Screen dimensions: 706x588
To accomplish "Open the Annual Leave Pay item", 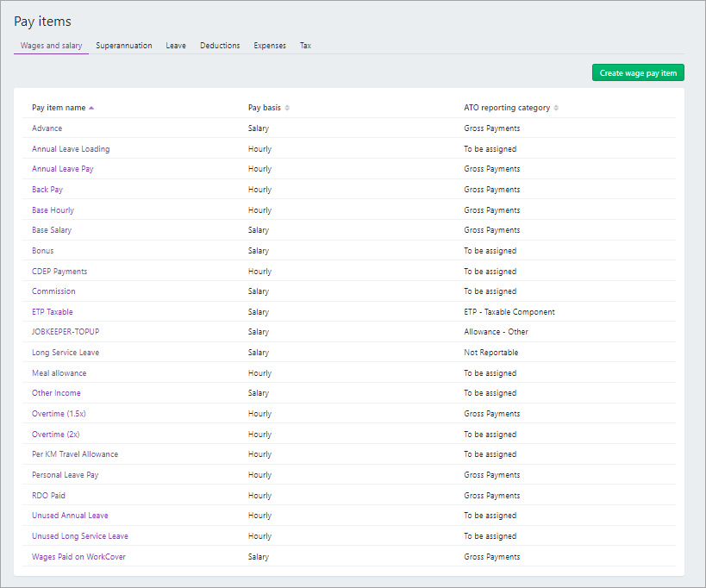I will (x=63, y=169).
